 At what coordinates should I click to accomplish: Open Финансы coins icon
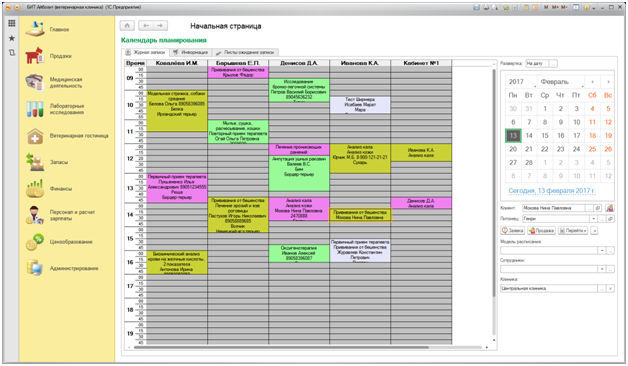(x=35, y=189)
